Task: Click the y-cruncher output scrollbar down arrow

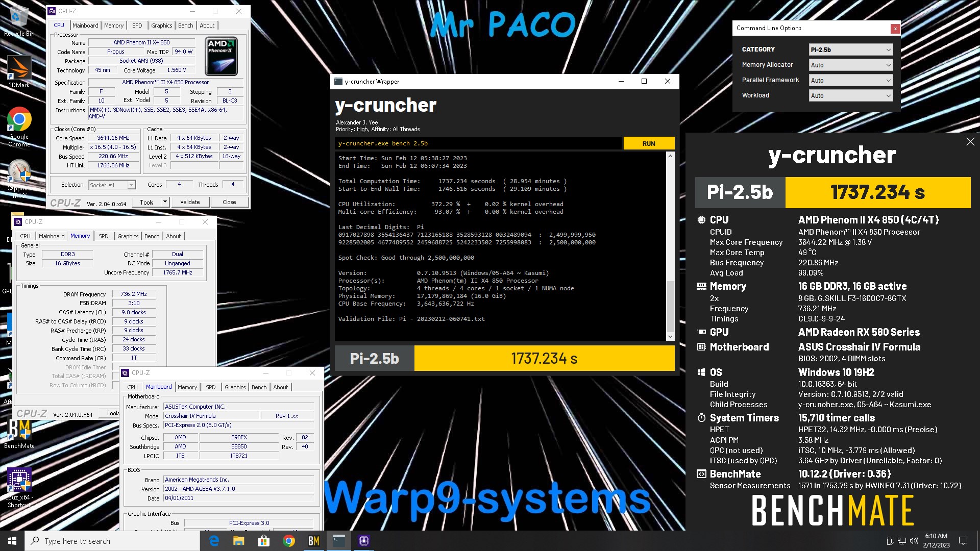Action: 670,336
